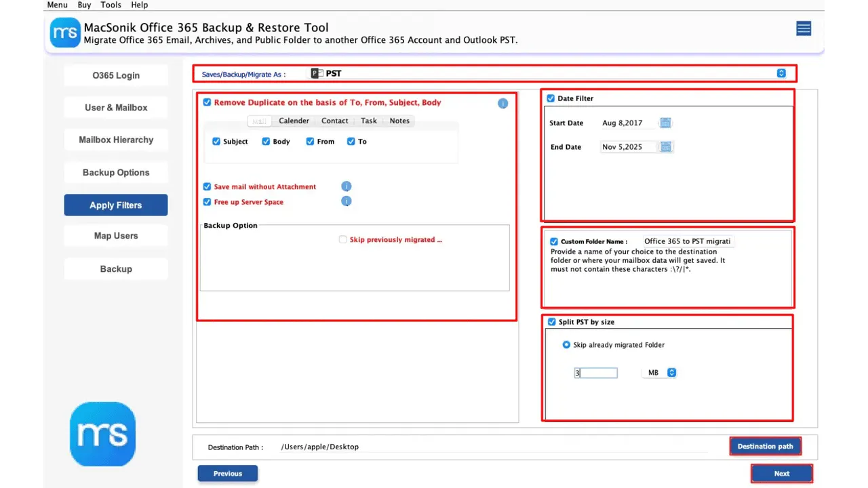Image resolution: width=868 pixels, height=488 pixels.
Task: Click the Next button
Action: tap(782, 473)
